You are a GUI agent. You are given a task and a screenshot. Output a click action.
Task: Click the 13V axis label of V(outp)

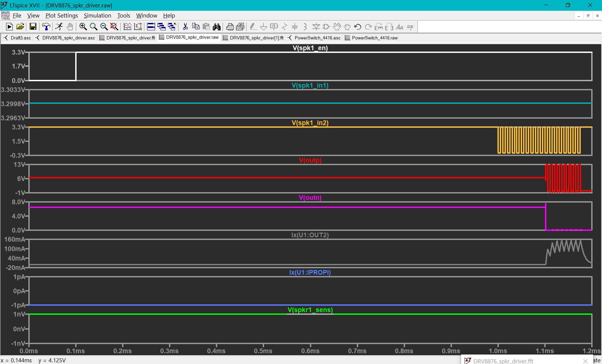click(19, 164)
